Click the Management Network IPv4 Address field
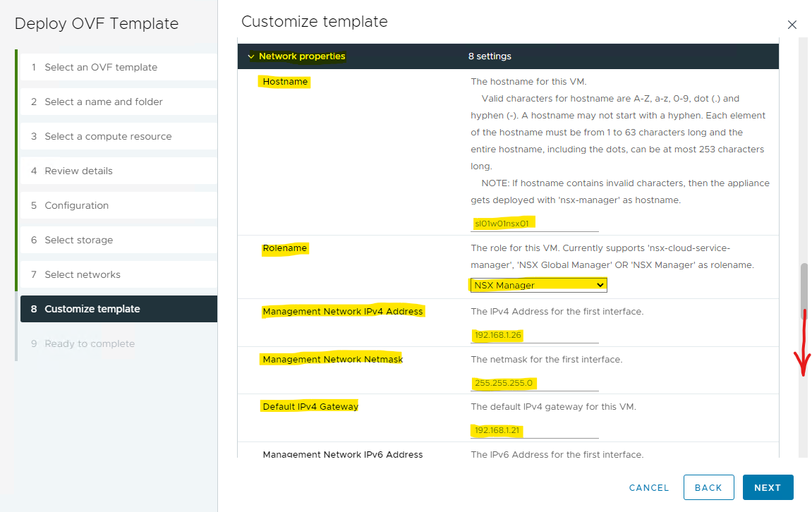 [x=534, y=335]
